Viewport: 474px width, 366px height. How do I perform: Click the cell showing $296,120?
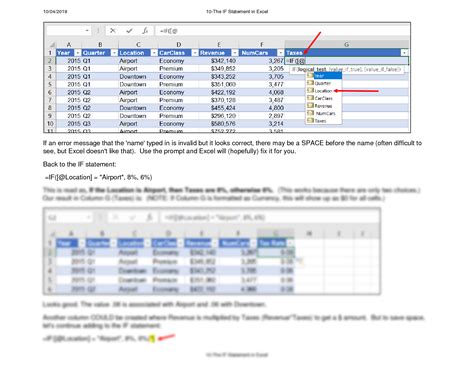click(219, 116)
